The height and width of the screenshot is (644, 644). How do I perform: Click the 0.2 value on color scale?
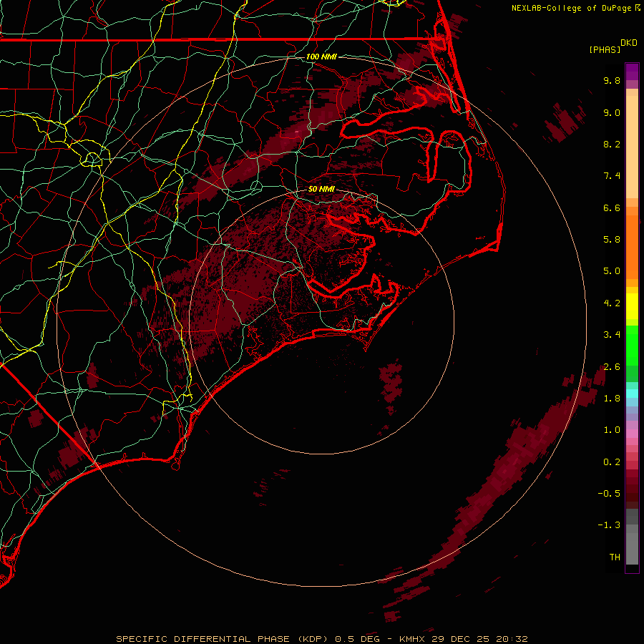coord(612,462)
